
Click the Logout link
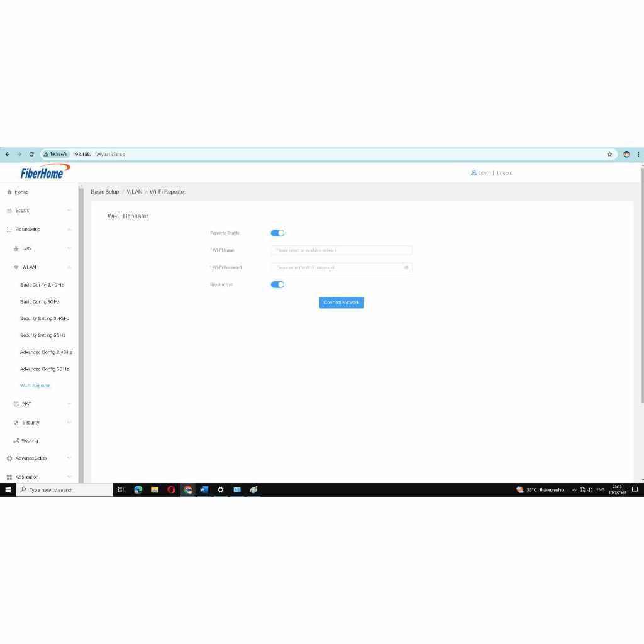pos(504,173)
